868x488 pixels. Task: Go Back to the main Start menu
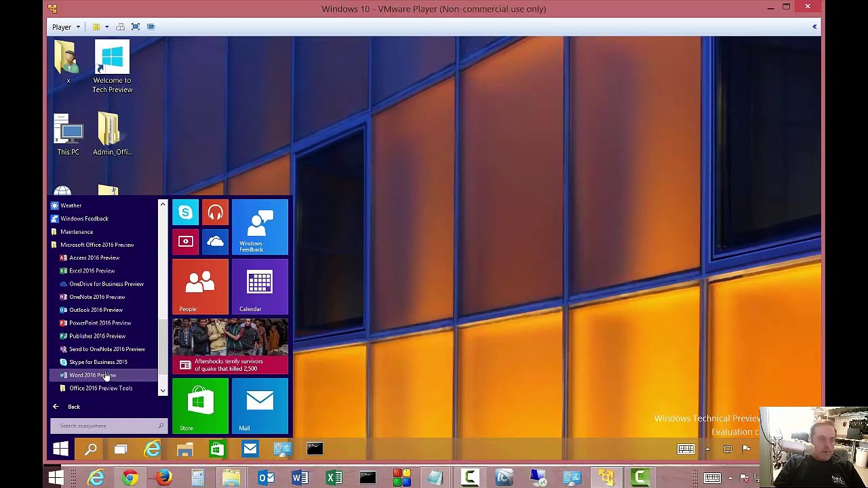point(66,407)
